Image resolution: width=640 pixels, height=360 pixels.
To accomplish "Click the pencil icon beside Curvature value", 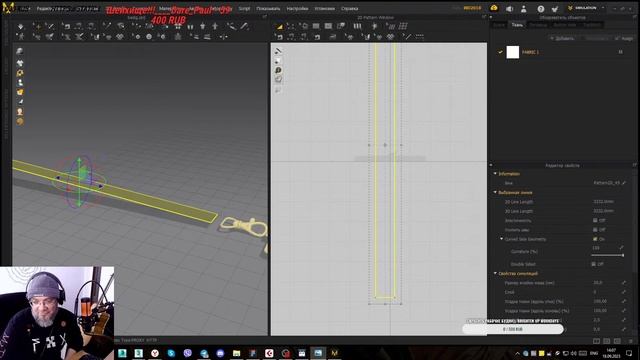I will point(621,248).
